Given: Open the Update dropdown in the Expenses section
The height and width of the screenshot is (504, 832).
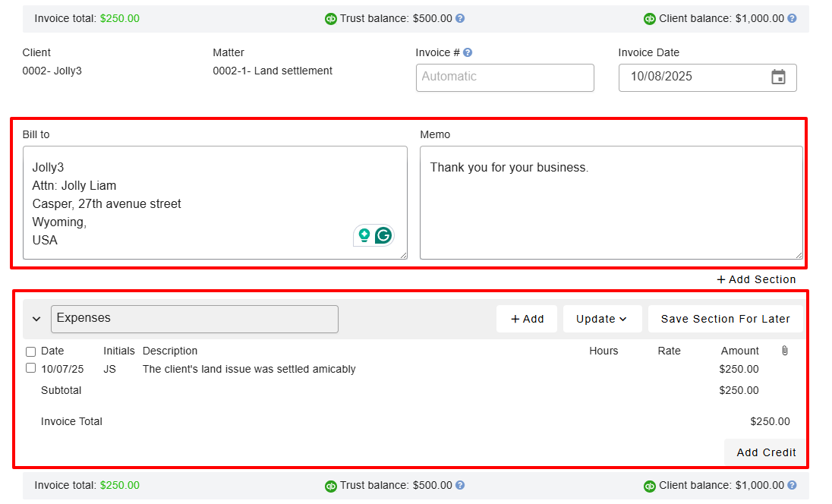Looking at the screenshot, I should (602, 319).
